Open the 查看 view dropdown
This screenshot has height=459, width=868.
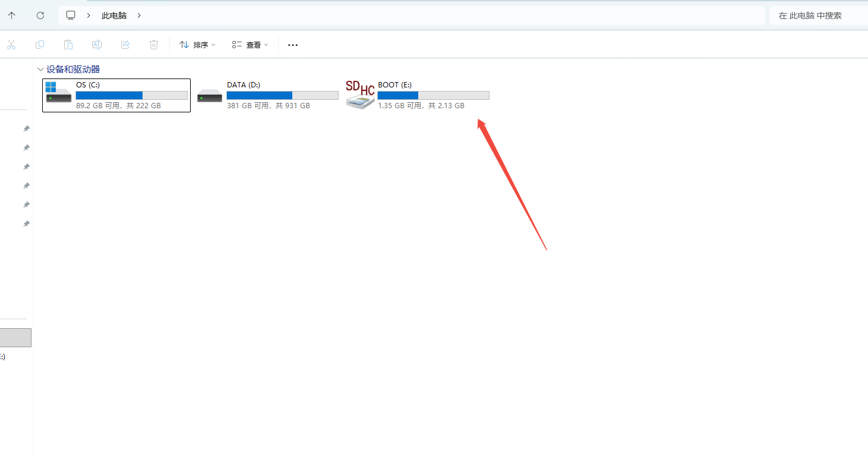coord(250,45)
